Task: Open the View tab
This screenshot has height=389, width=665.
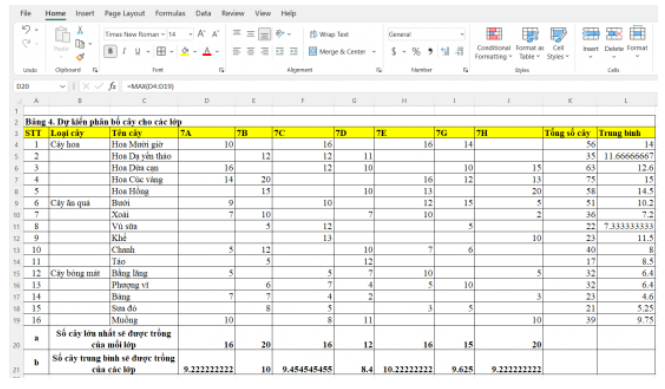Action: tap(263, 13)
